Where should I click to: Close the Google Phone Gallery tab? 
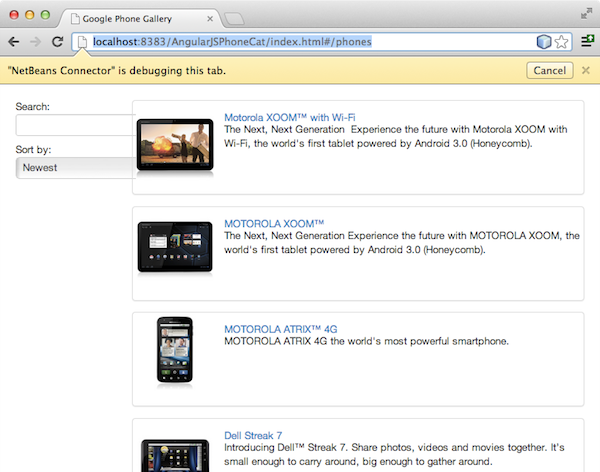pos(208,18)
